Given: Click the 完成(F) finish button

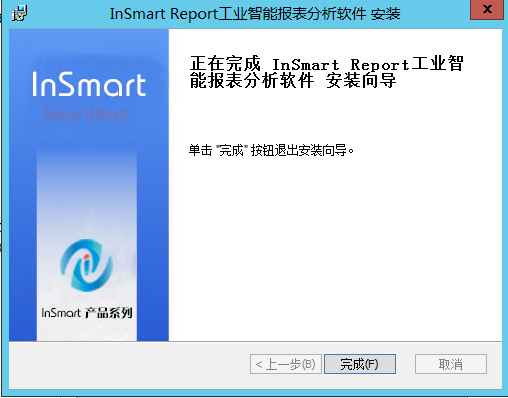Looking at the screenshot, I should pos(360,364).
